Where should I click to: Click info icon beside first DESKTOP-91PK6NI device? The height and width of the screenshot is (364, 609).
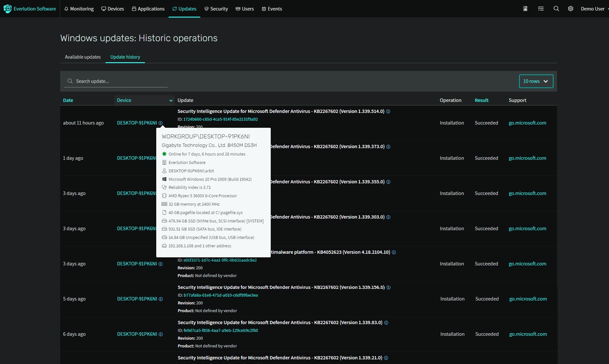click(x=161, y=123)
